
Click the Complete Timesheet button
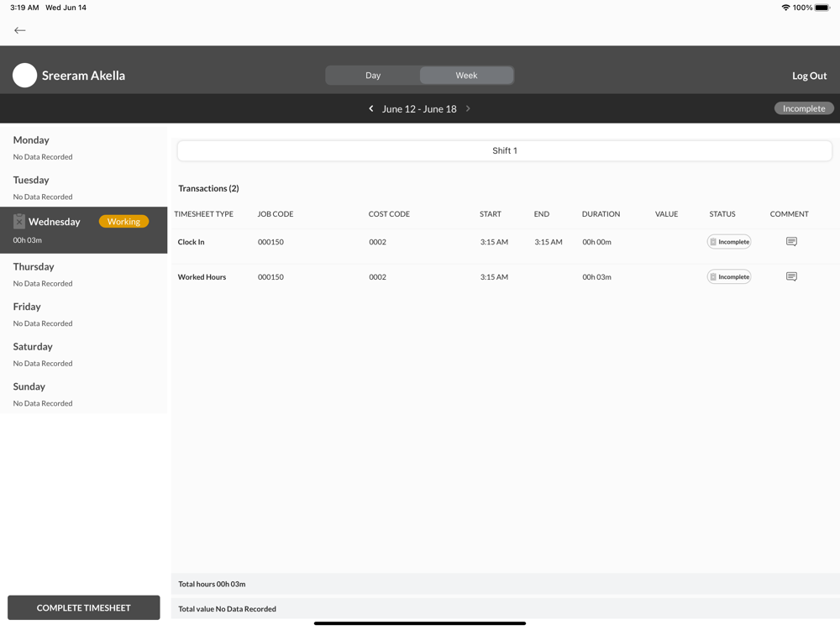point(83,607)
